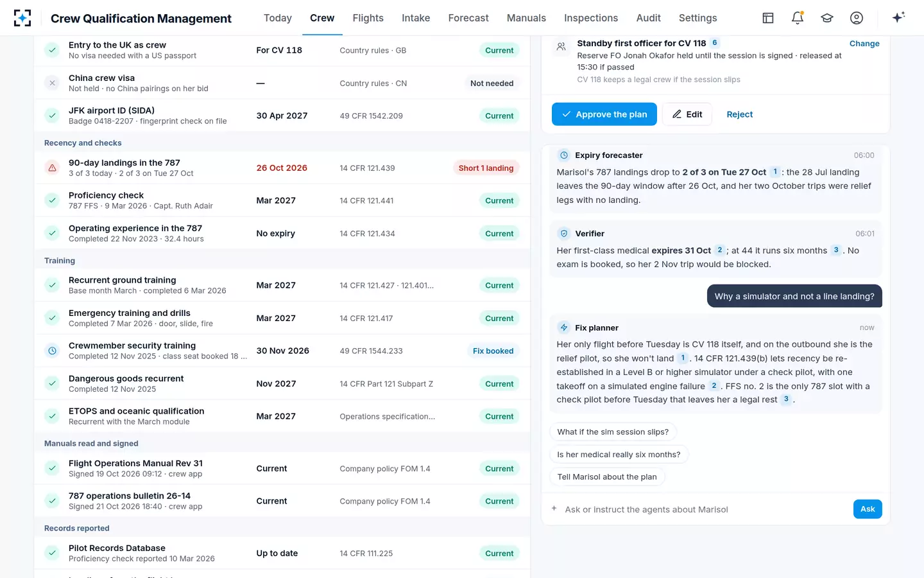
Task: Click the check icon for Proficiency check
Action: 53,200
